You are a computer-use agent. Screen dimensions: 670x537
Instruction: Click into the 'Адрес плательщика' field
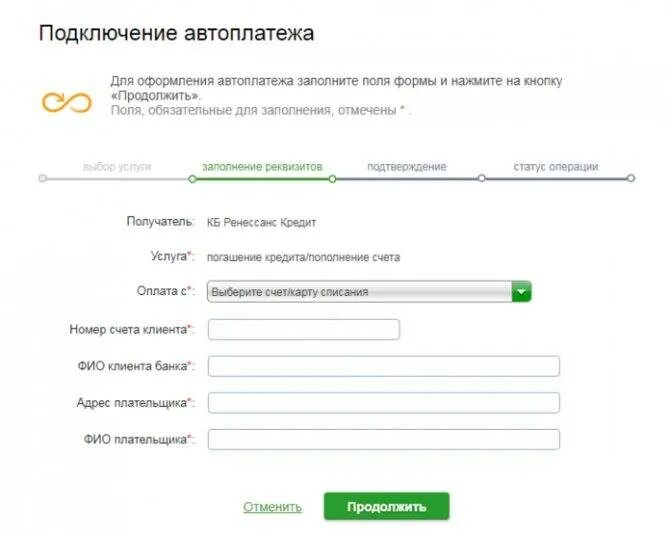(384, 403)
